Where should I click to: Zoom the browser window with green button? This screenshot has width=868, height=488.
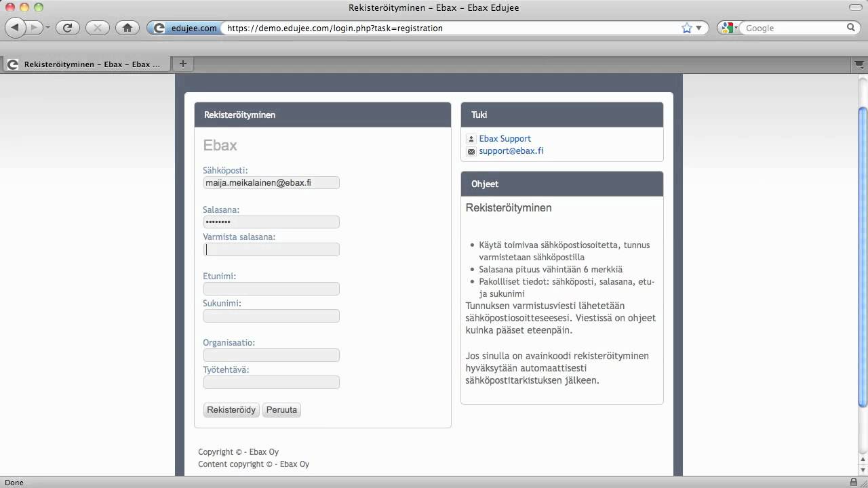click(x=38, y=7)
